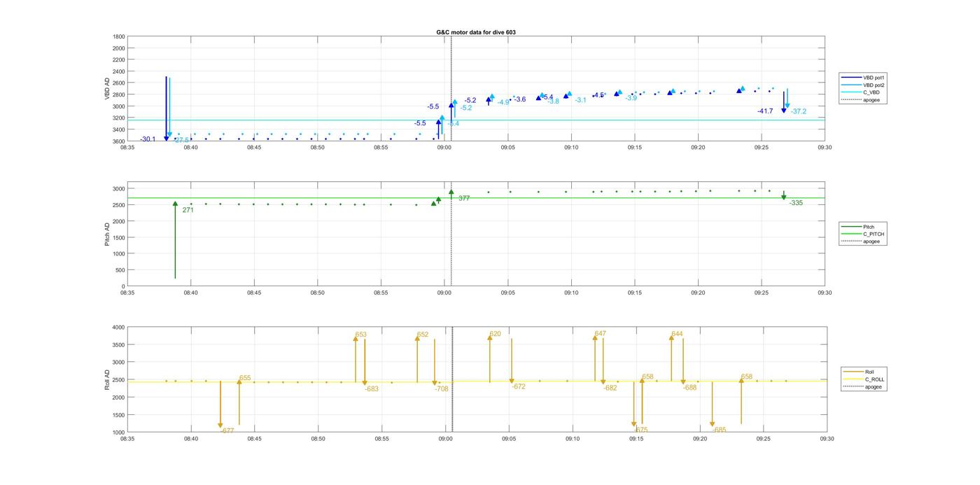
Task: Click 'apogee' in the Roll plot legend
Action: coord(874,387)
